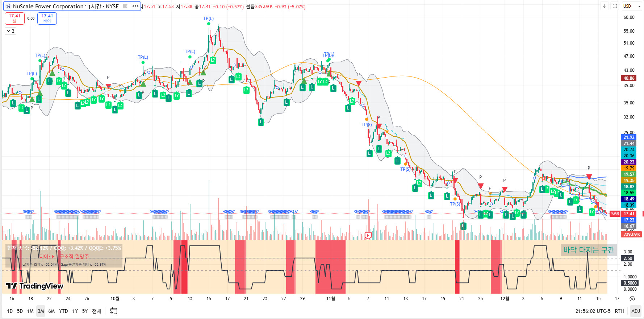The image size is (644, 319).
Task: Open timezone menu at 21:56:02 UTC-5
Action: [x=593, y=311]
